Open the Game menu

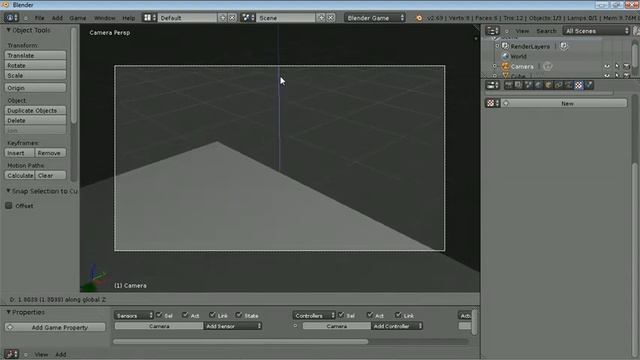click(78, 18)
